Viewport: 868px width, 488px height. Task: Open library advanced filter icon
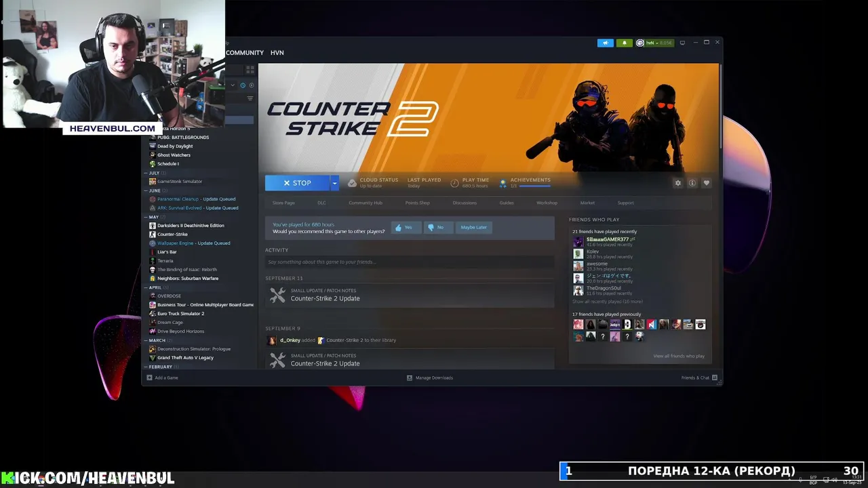pos(250,98)
